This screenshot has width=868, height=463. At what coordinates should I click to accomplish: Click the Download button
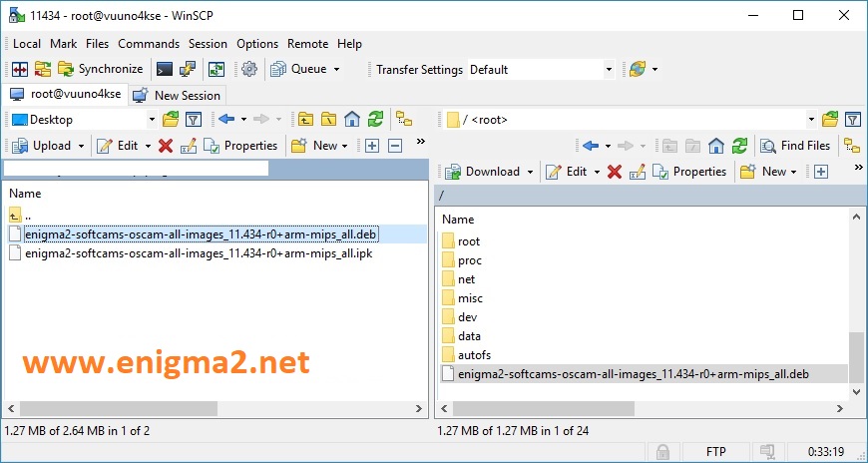tap(482, 172)
